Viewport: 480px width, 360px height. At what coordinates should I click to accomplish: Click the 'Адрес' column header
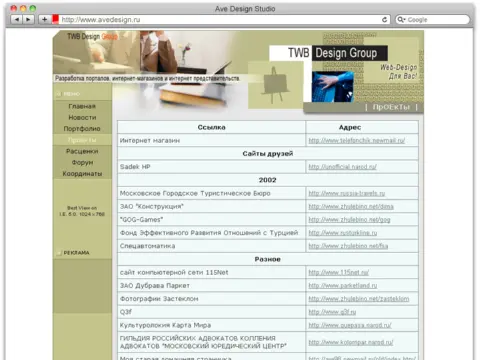coord(362,127)
